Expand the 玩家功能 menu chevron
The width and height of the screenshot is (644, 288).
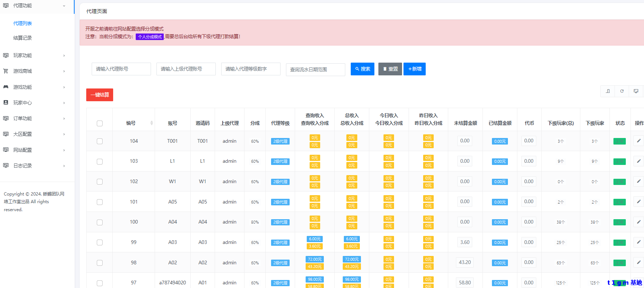pos(64,56)
